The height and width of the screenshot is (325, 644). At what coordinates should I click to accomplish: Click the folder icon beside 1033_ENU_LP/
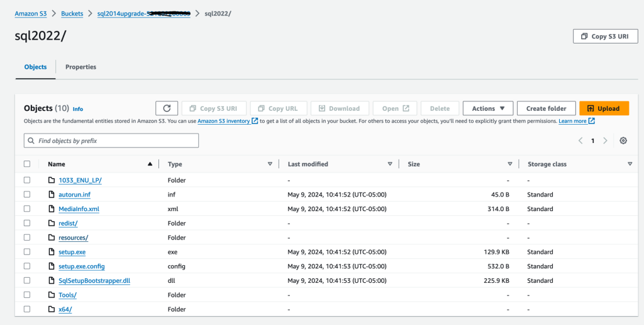coord(52,180)
